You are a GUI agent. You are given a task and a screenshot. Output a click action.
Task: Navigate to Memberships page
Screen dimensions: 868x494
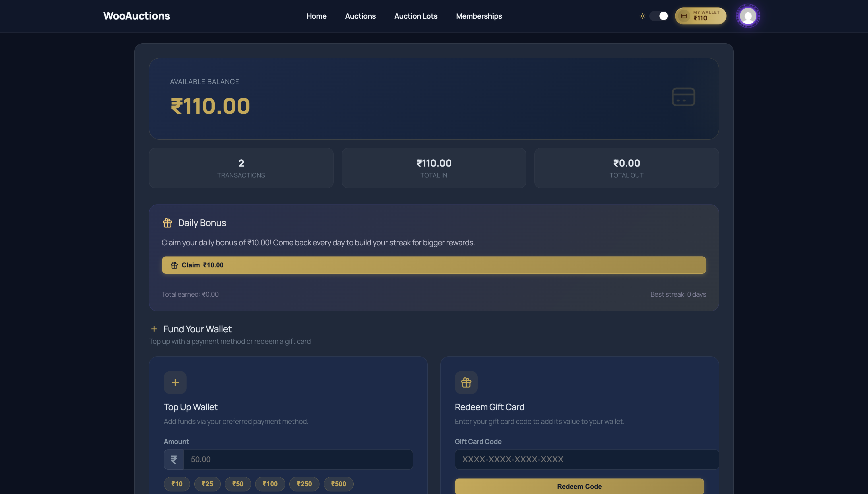coord(479,16)
